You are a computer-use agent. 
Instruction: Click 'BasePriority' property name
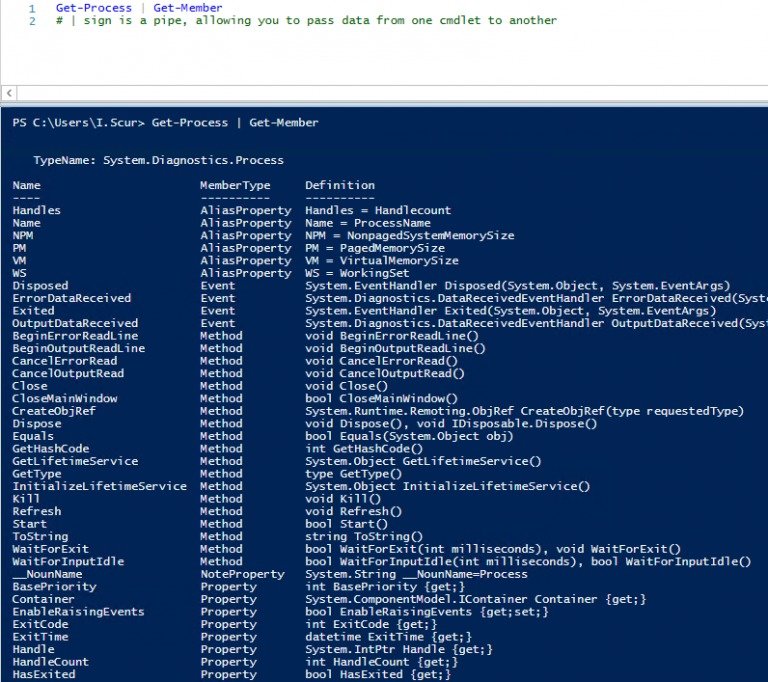coord(55,586)
